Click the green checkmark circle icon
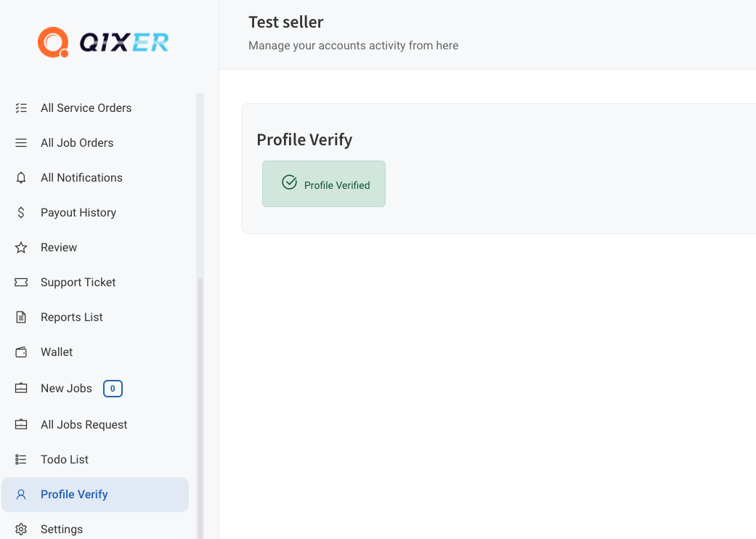The width and height of the screenshot is (756, 539). tap(289, 182)
